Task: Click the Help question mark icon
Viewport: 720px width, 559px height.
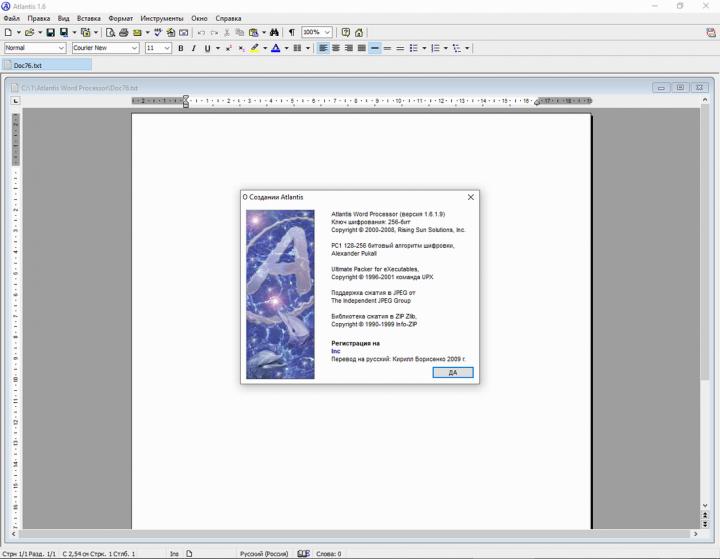Action: click(x=346, y=33)
